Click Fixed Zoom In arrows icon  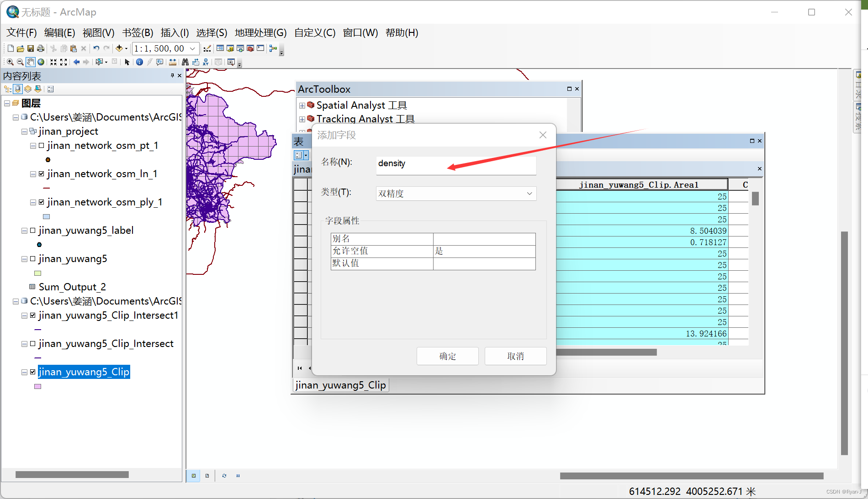tap(53, 62)
